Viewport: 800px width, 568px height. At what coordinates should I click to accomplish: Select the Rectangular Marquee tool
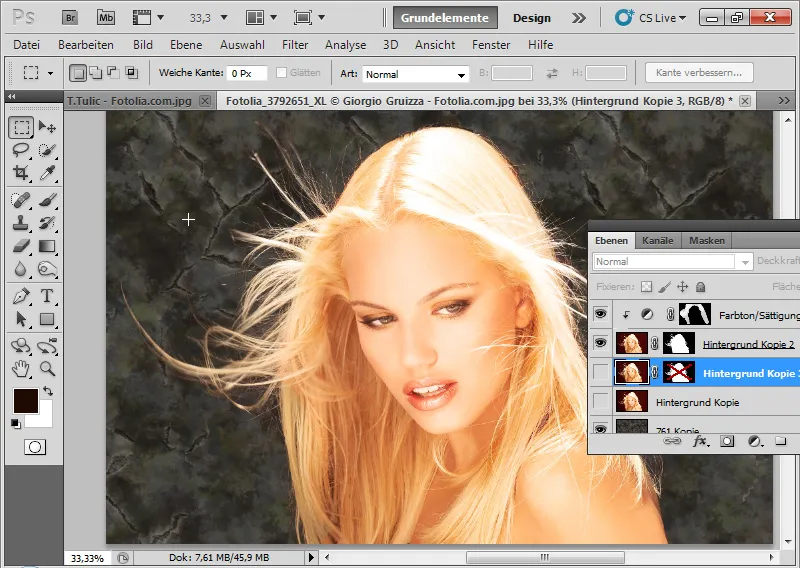[x=21, y=127]
